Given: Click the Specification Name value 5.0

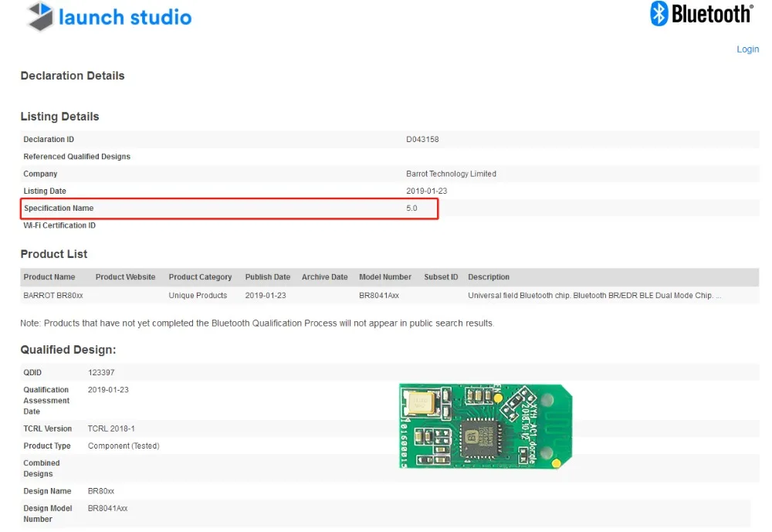Looking at the screenshot, I should pos(411,208).
